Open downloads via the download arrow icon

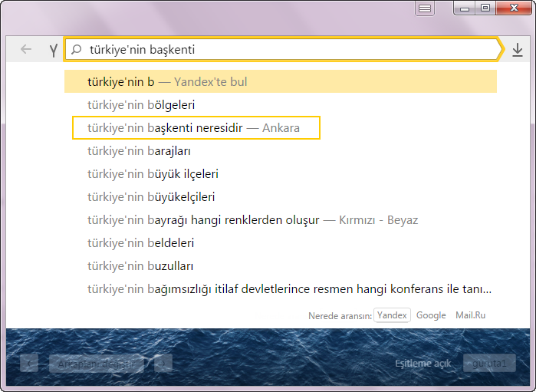click(518, 50)
